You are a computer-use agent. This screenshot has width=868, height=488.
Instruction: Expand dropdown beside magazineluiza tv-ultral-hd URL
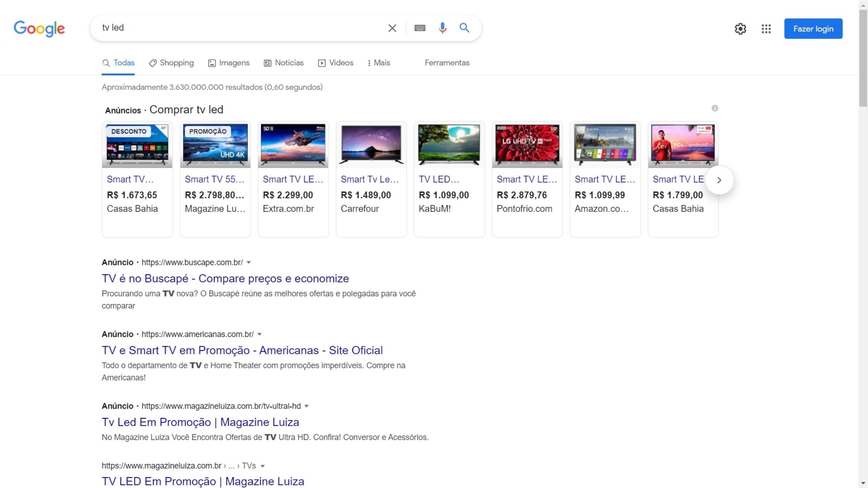tap(307, 406)
